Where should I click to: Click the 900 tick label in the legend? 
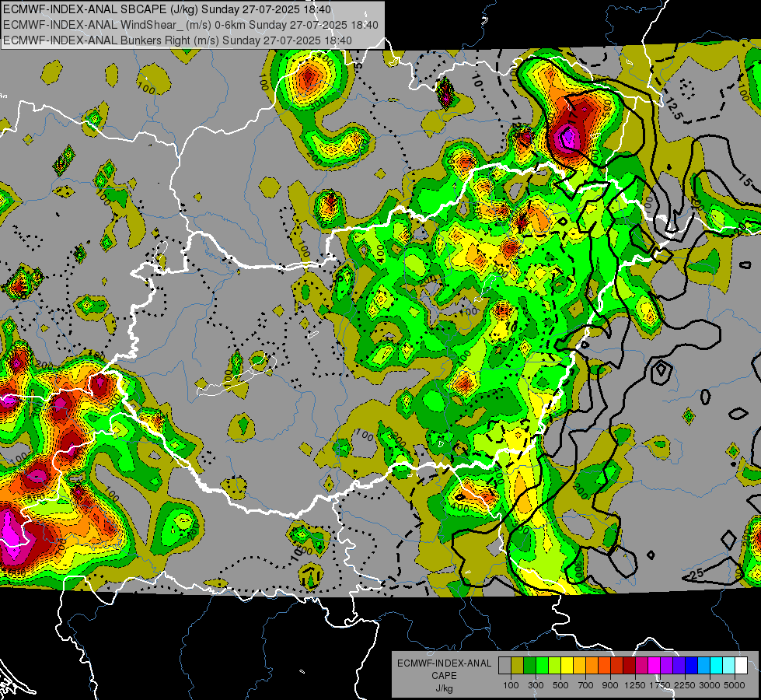pyautogui.click(x=610, y=685)
